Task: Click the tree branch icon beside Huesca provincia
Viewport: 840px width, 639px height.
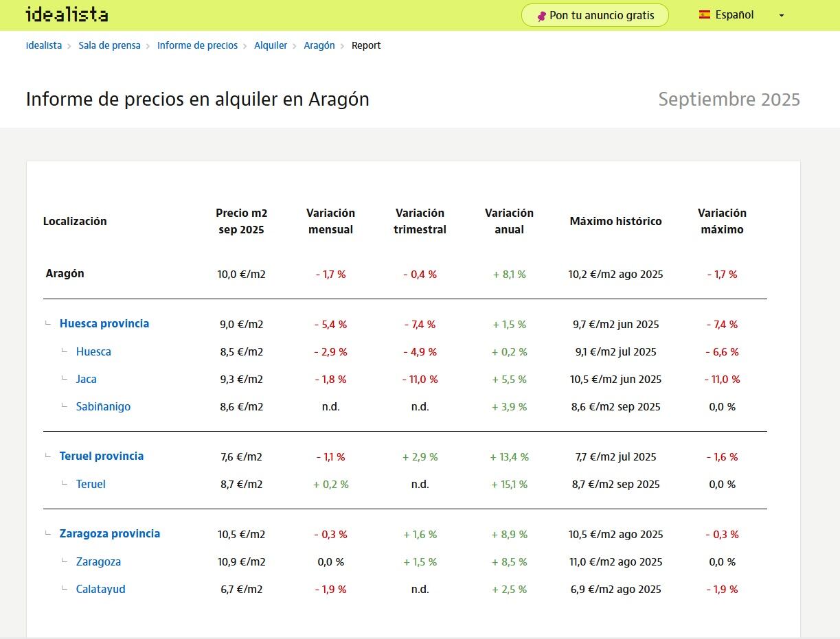Action: (x=47, y=323)
